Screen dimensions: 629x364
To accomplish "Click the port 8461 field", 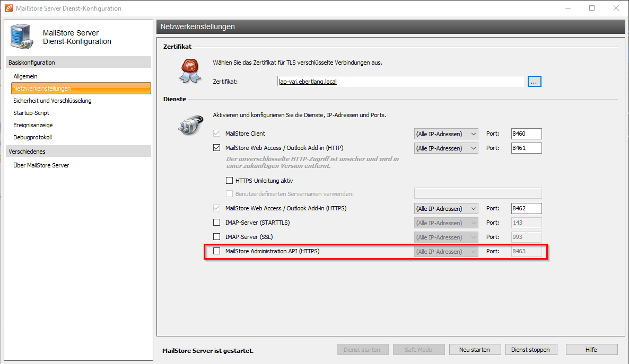I will pos(526,148).
